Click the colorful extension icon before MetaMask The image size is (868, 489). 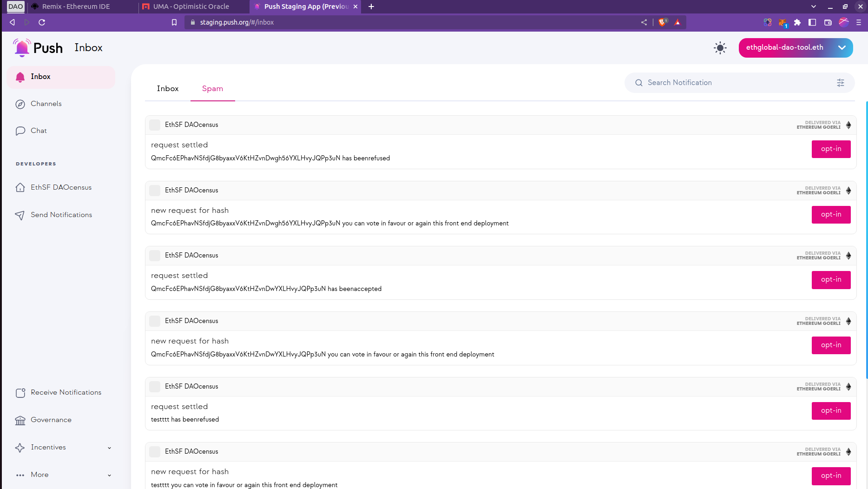(768, 22)
